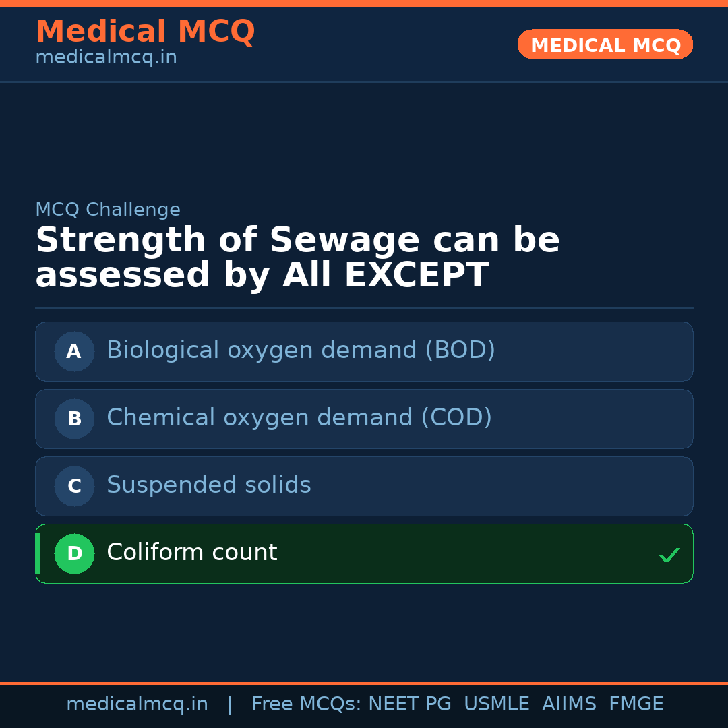This screenshot has height=728, width=728.
Task: Click the Free MCQs label in the footer
Action: [307, 704]
